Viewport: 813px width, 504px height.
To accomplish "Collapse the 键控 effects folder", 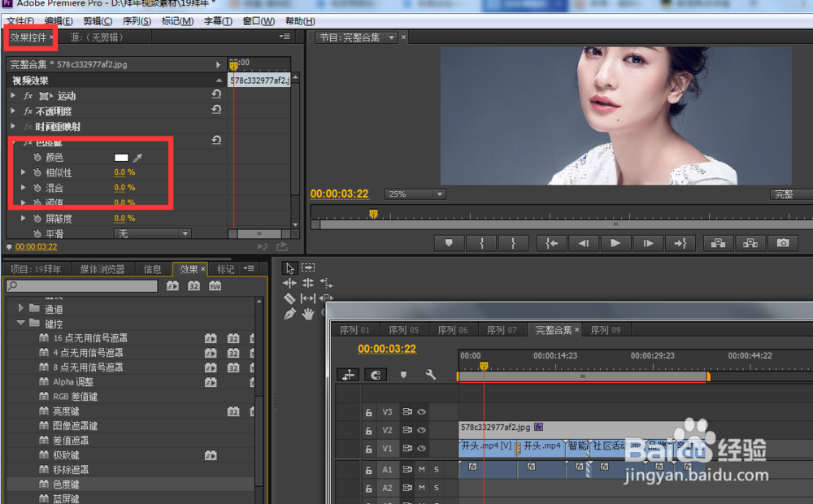I will coord(21,323).
